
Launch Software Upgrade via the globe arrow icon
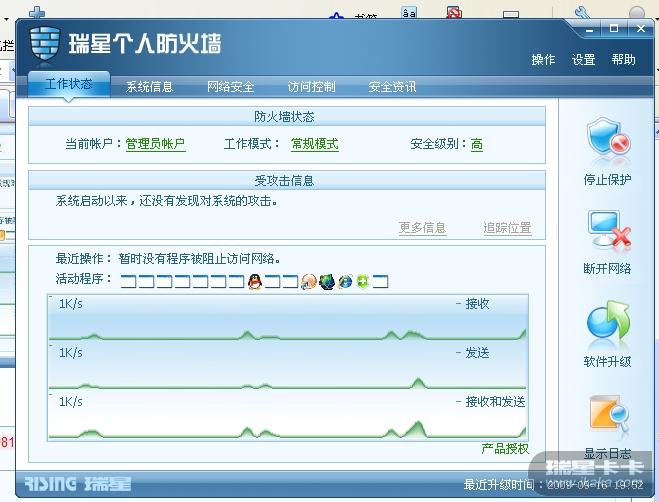coord(608,320)
